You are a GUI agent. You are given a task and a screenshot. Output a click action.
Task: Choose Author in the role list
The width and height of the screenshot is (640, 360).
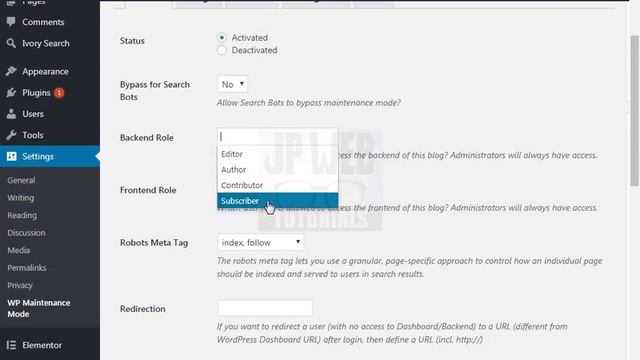tap(278, 169)
